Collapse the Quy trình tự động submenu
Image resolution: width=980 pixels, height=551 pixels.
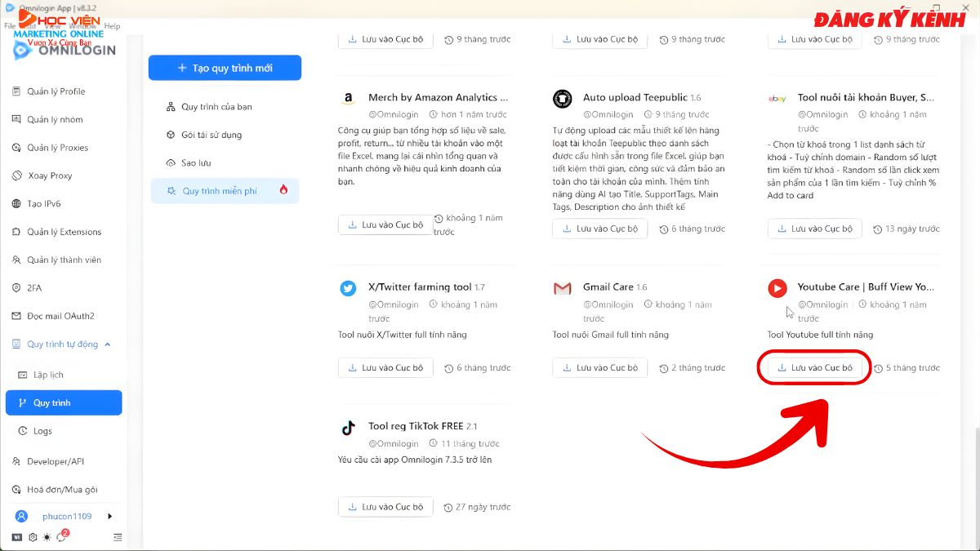(x=108, y=344)
